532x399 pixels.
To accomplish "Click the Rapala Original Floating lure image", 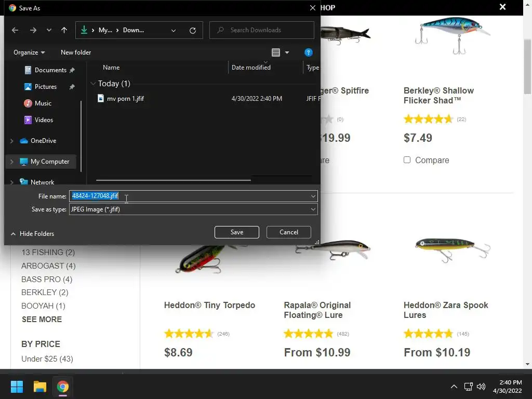I will tap(333, 249).
